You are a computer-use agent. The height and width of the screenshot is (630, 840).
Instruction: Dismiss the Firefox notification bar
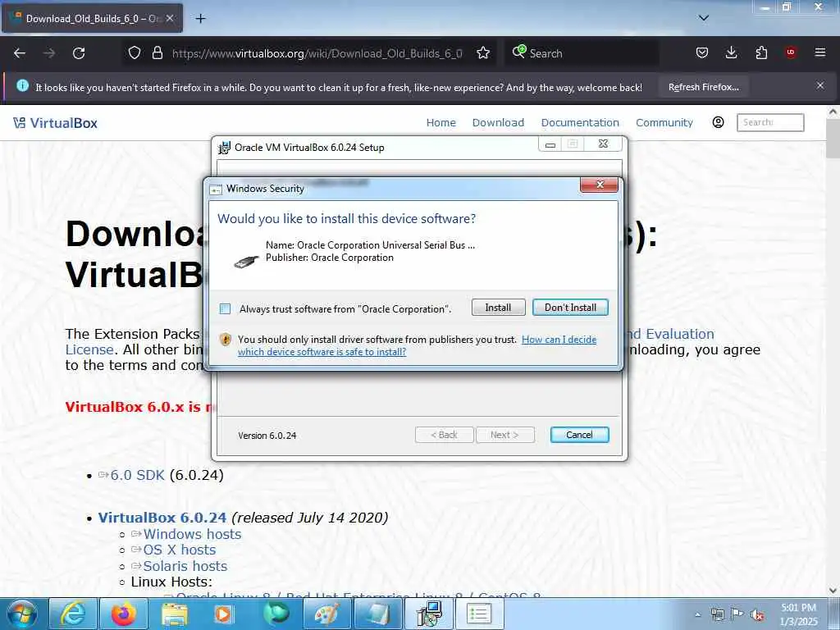820,85
